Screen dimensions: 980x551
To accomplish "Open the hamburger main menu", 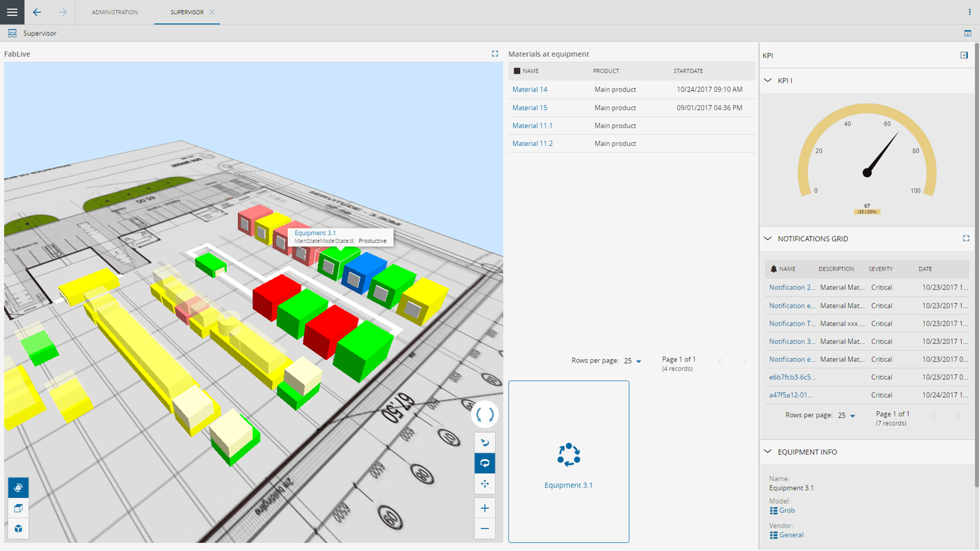I will coord(12,12).
